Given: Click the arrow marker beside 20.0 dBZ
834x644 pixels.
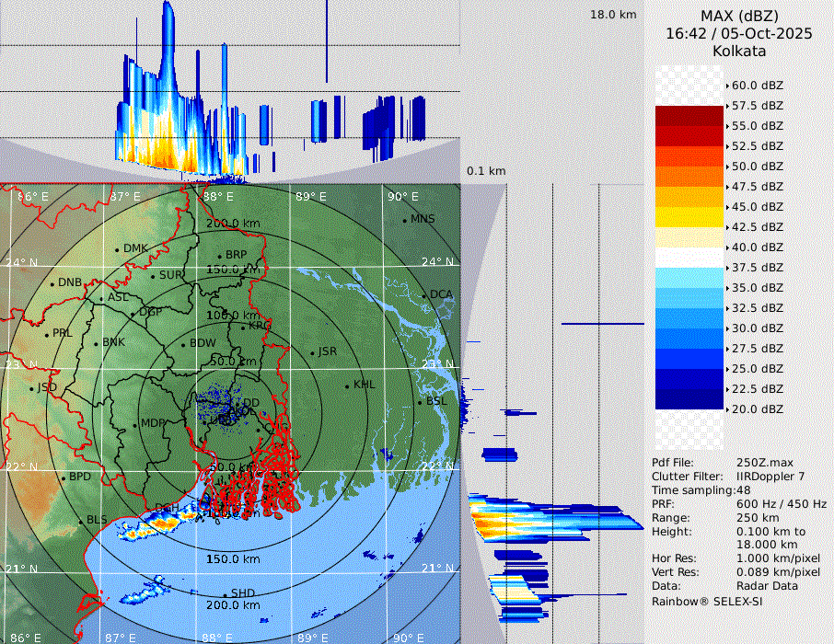Looking at the screenshot, I should (727, 409).
